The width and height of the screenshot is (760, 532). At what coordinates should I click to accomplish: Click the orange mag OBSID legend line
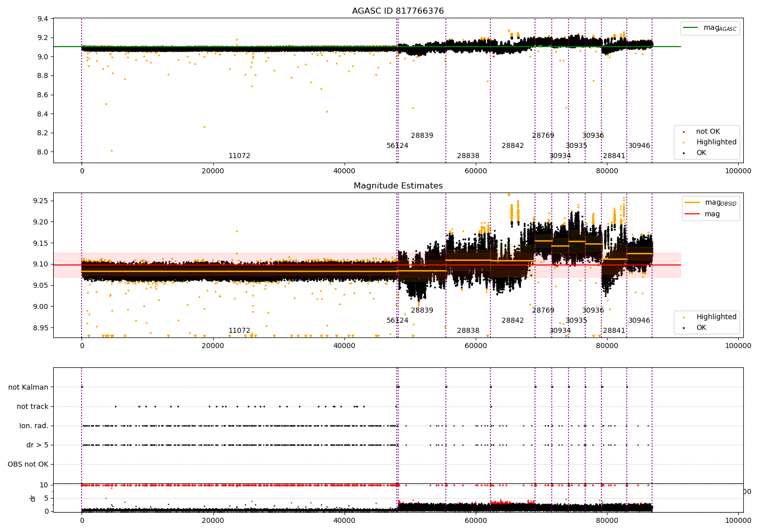[692, 203]
